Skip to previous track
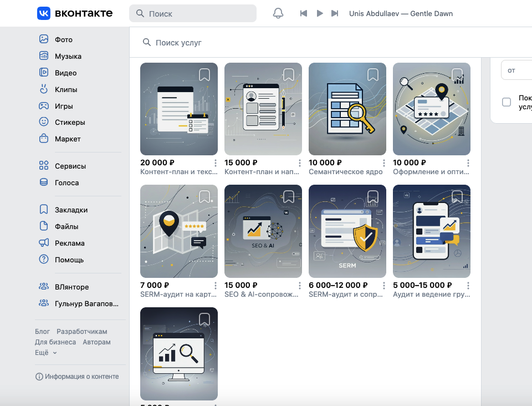Image resolution: width=532 pixels, height=406 pixels. (x=304, y=13)
